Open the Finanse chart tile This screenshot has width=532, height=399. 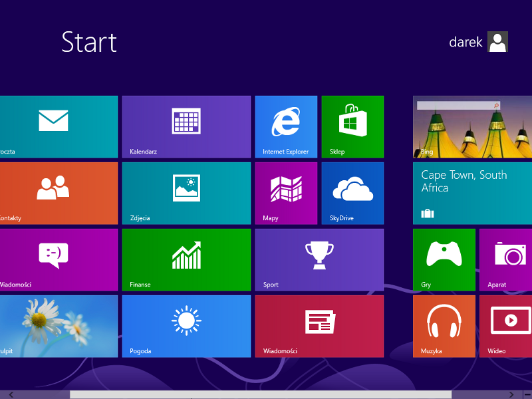(x=186, y=259)
